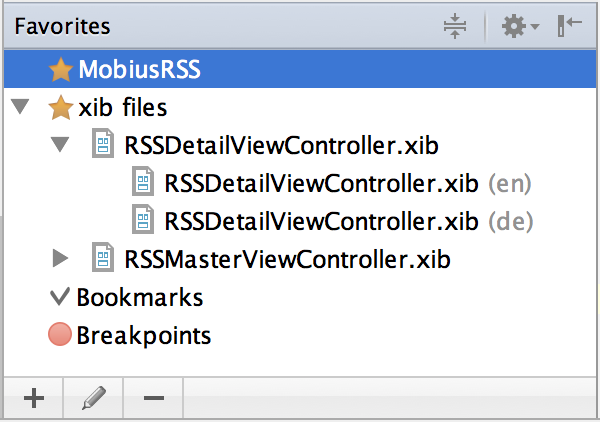Select the MobiusRSS favorites list
The width and height of the screenshot is (600, 422).
pos(139,71)
